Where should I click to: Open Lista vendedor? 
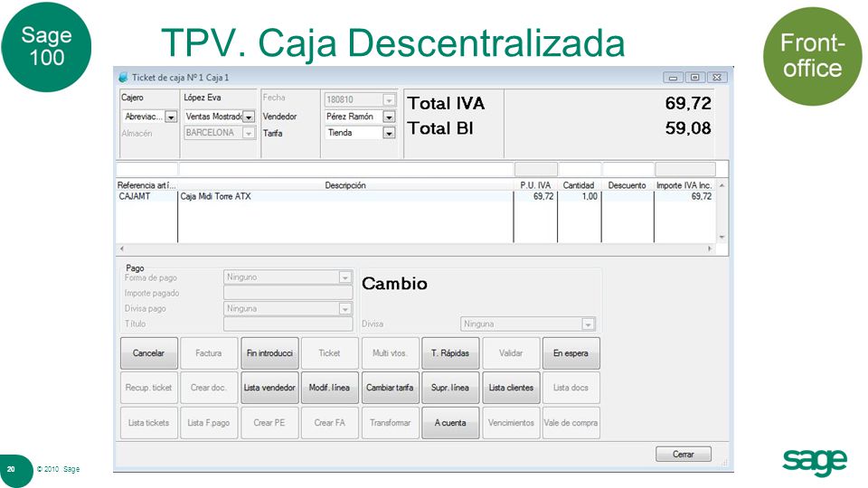269,388
